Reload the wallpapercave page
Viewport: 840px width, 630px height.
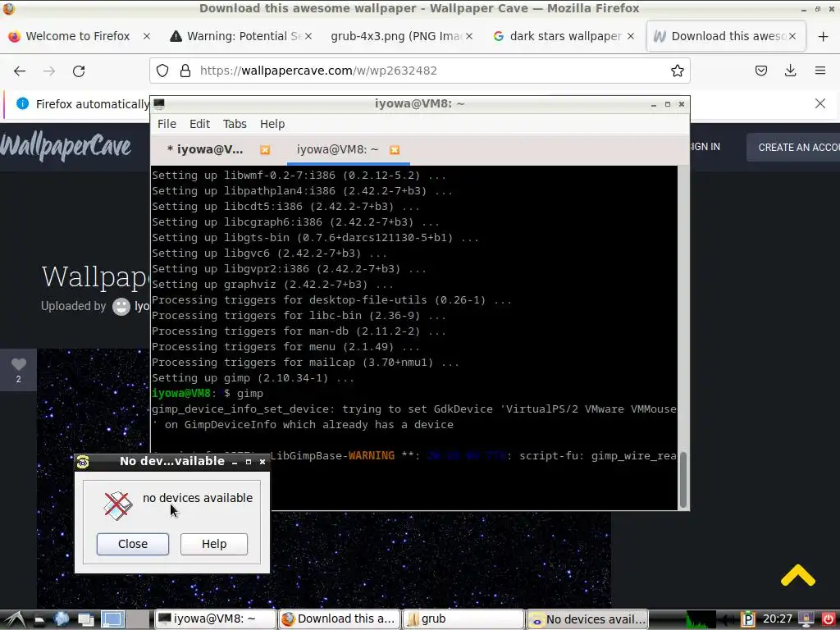tap(79, 71)
